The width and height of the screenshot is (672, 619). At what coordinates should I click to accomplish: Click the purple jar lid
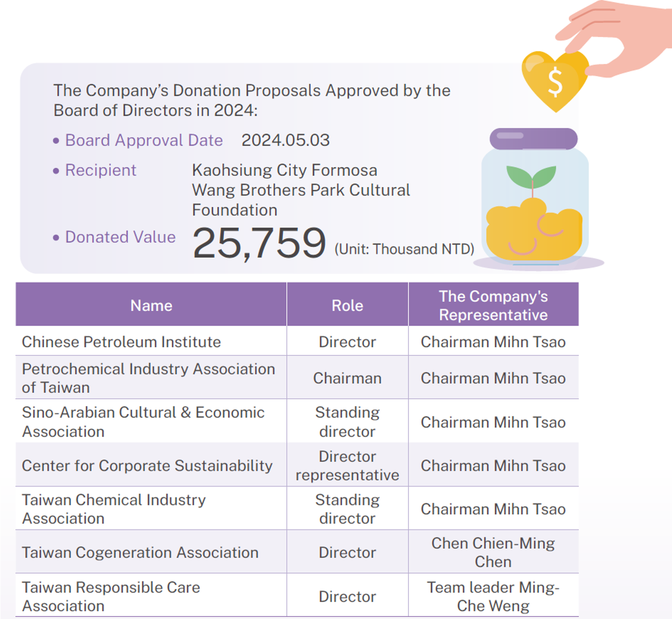click(533, 139)
